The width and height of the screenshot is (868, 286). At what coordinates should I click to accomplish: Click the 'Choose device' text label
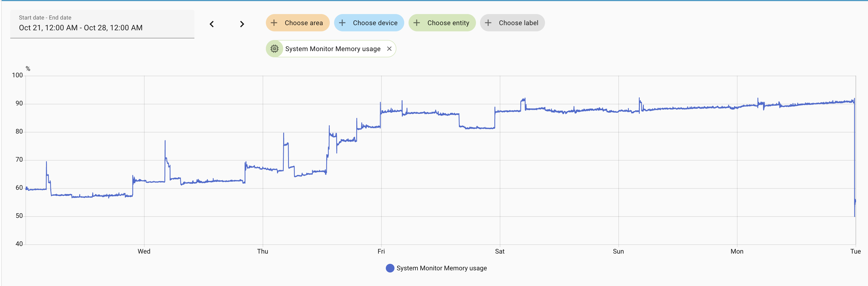click(375, 23)
